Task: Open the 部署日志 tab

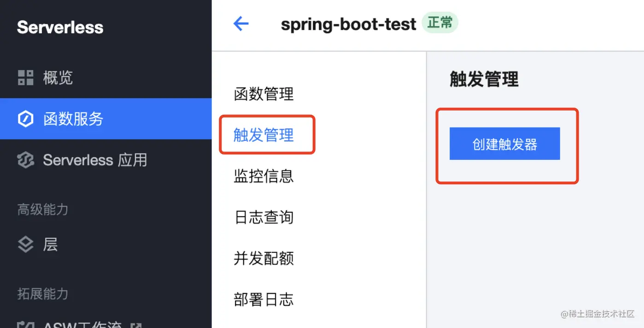Action: pyautogui.click(x=263, y=299)
